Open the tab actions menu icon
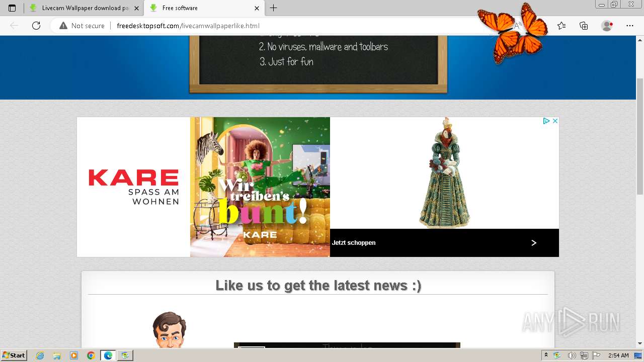The image size is (644, 362). point(12,8)
